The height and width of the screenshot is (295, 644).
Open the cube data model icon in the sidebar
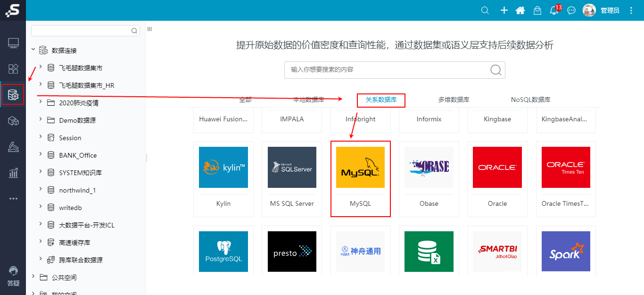click(x=13, y=121)
